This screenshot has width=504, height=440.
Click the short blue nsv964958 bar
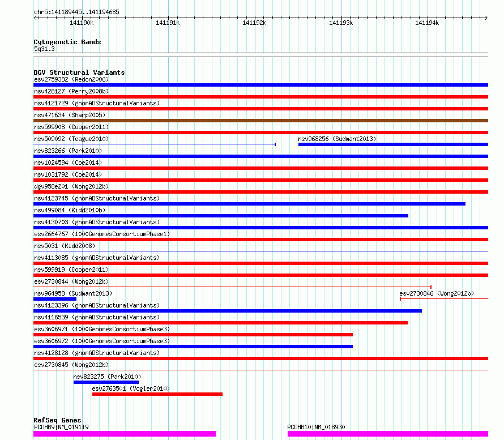[55, 299]
